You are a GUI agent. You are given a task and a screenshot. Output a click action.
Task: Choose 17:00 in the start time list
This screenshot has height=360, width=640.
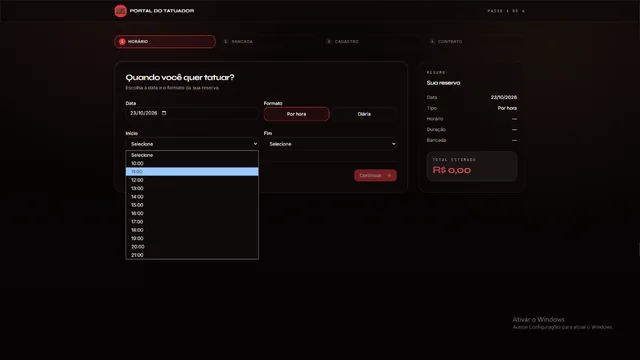[192, 222]
